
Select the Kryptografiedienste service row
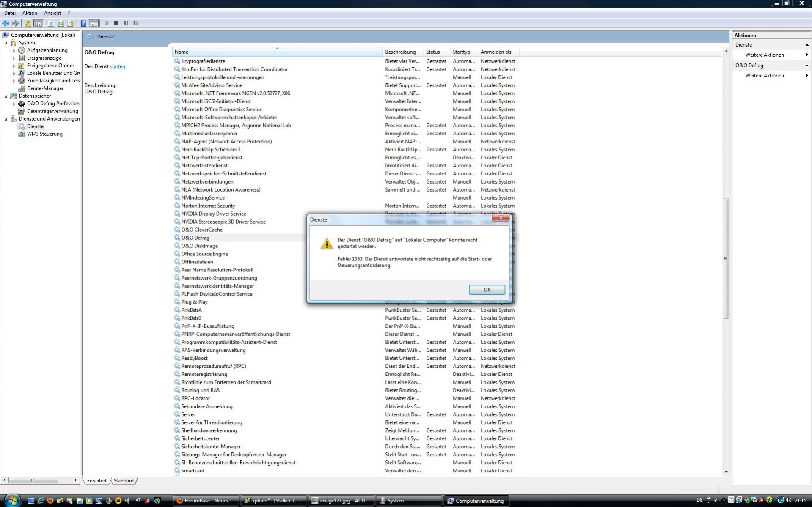pos(345,61)
